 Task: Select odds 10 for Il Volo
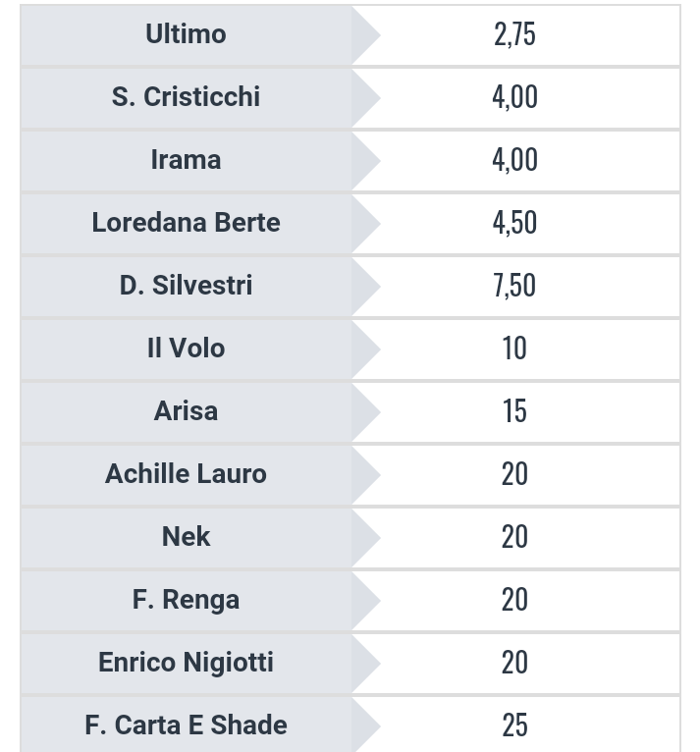pyautogui.click(x=514, y=349)
